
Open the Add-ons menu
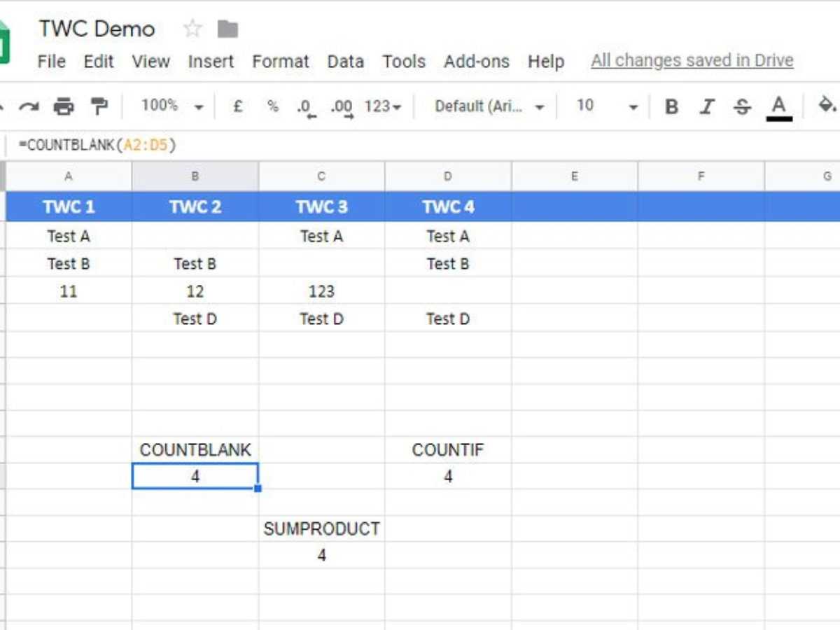pos(477,62)
